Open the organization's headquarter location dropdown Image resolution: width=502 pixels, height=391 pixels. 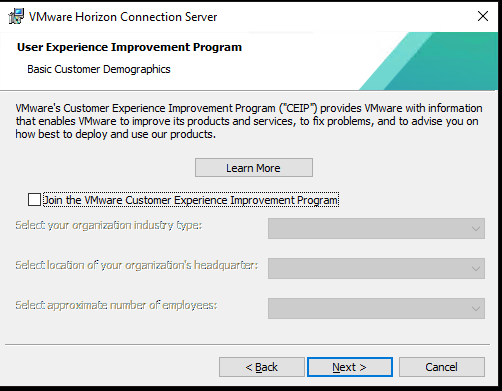[376, 268]
